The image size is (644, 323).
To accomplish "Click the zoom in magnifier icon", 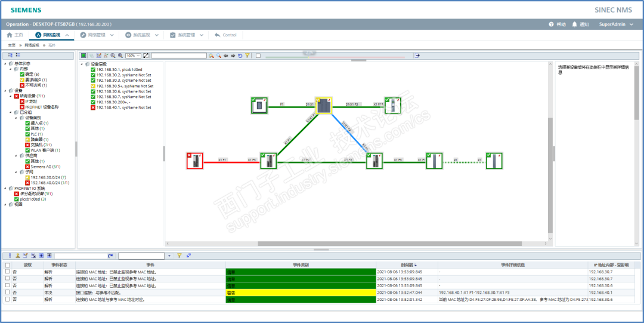I will [120, 56].
